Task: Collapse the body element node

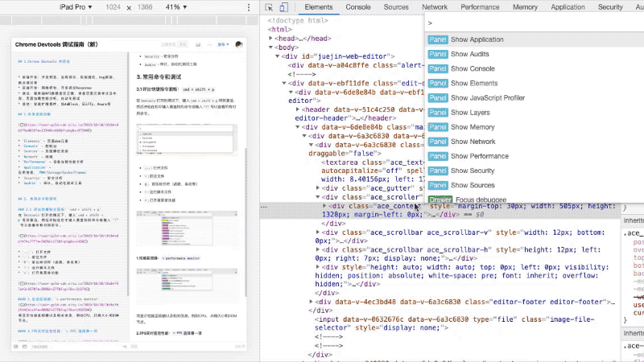Action: (x=270, y=47)
